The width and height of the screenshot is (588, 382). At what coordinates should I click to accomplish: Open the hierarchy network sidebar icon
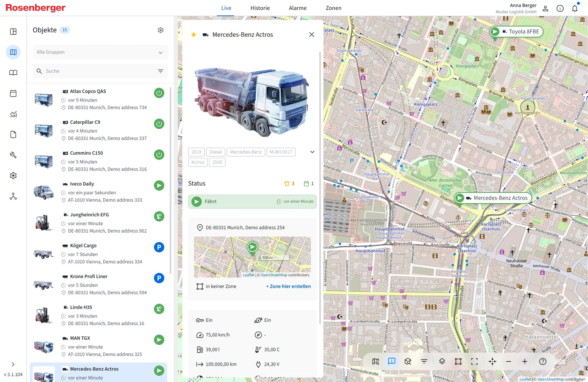click(13, 196)
